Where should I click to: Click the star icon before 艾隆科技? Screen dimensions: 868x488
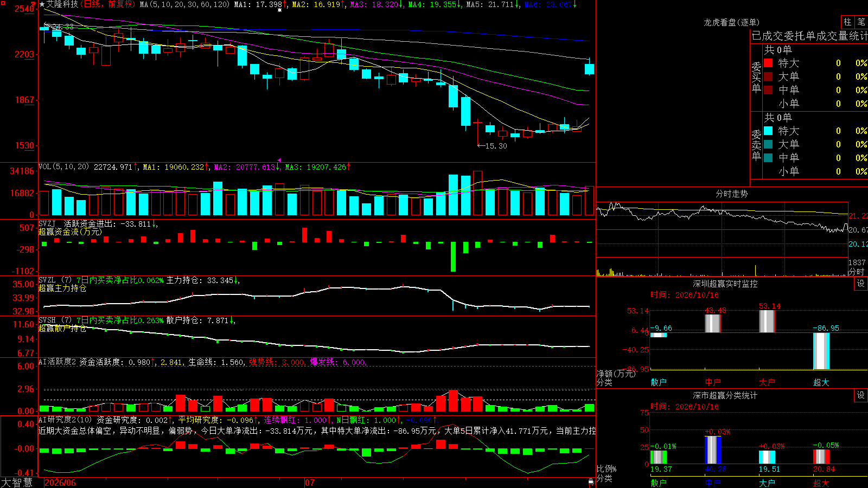(42, 4)
